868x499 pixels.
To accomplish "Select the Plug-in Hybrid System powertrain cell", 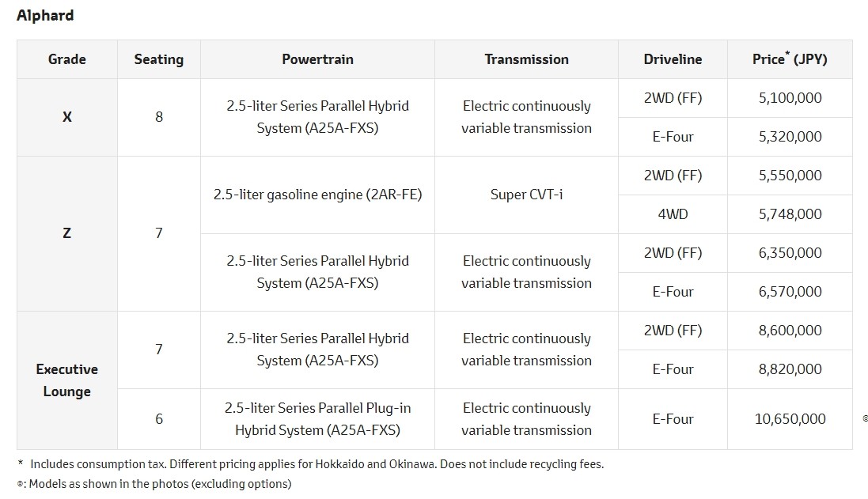I will pos(317,419).
